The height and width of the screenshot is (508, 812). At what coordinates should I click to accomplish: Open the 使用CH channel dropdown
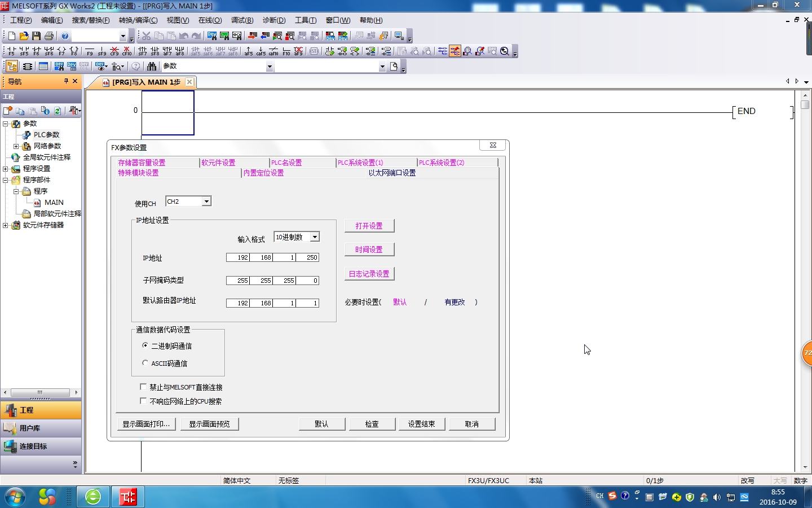(206, 202)
